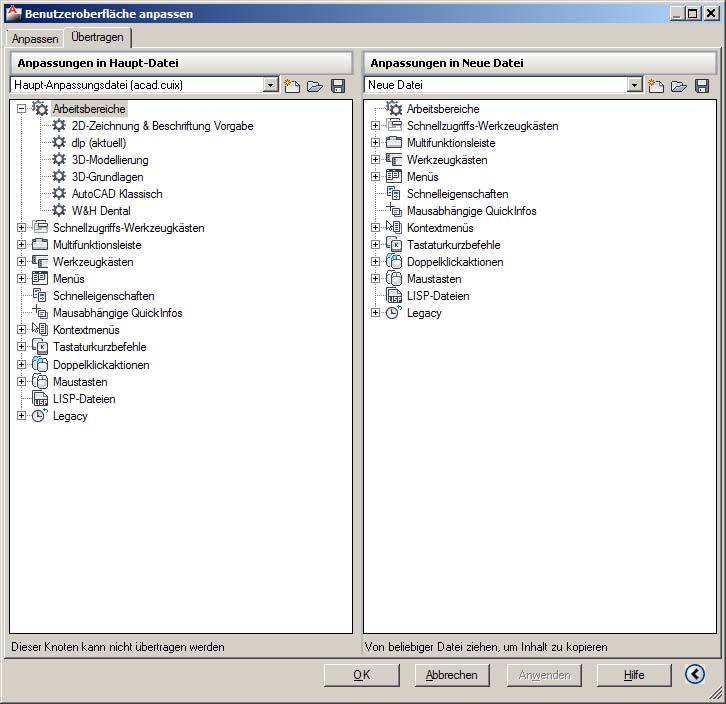Open Haupt-Anpassungsdatei (acad.cuix) dropdown
This screenshot has width=726, height=704.
(270, 85)
